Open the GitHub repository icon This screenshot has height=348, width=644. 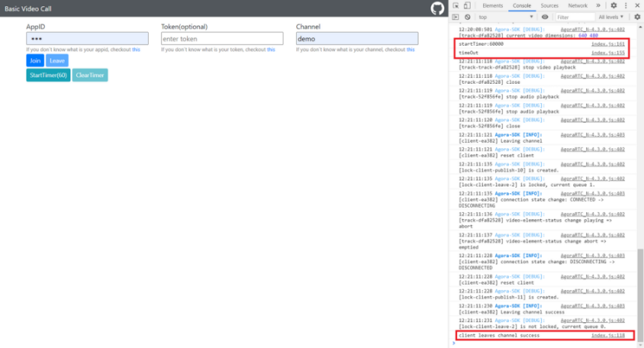[437, 8]
